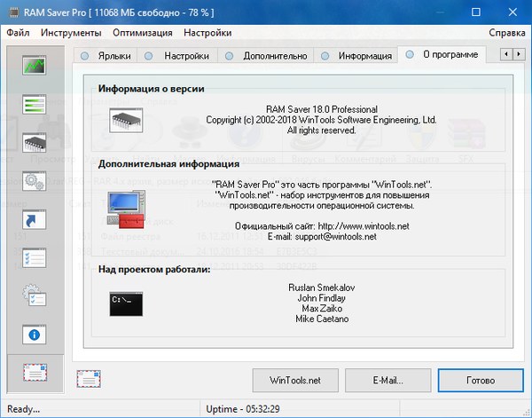Open the Файл menu
The height and width of the screenshot is (418, 532).
pos(18,33)
